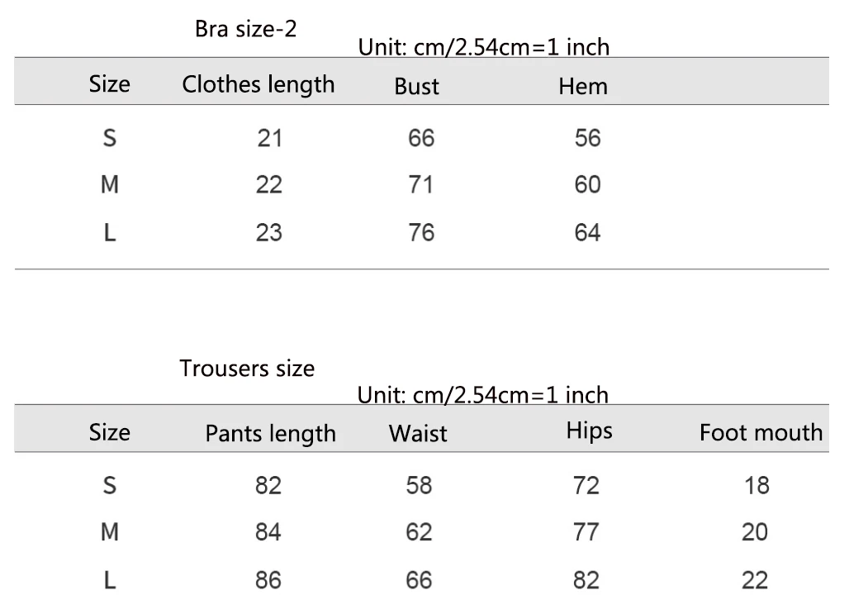This screenshot has width=868, height=614.
Task: Click Pants length value 86 for L
Action: (x=268, y=581)
